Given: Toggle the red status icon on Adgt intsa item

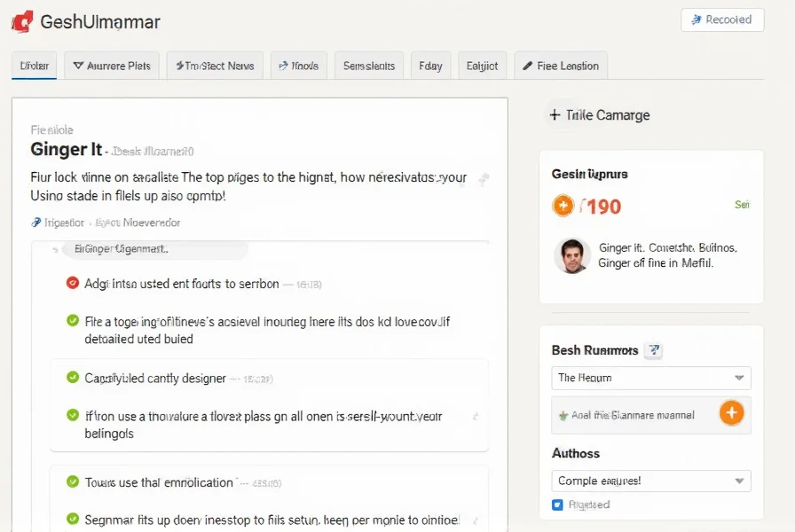Looking at the screenshot, I should coord(73,282).
